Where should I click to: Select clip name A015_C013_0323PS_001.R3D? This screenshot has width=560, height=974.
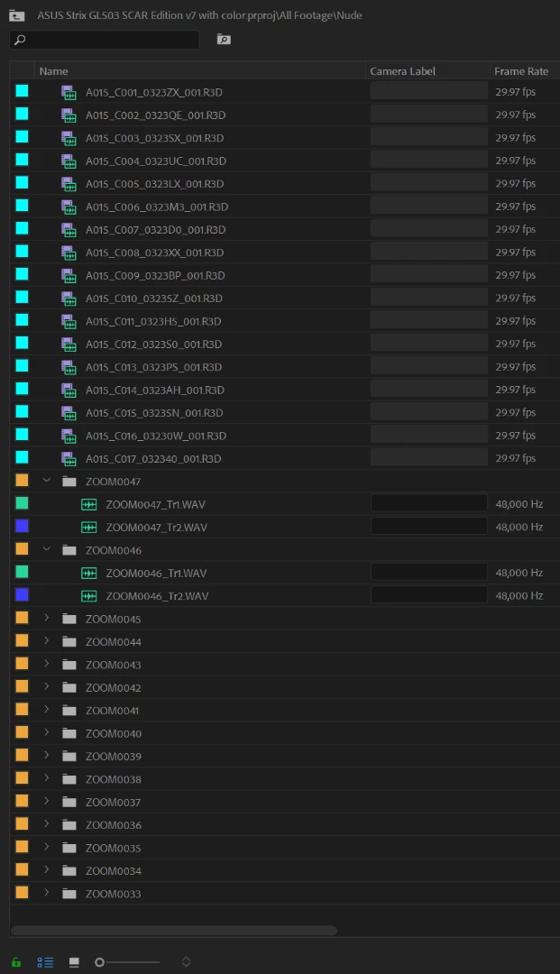[154, 368]
